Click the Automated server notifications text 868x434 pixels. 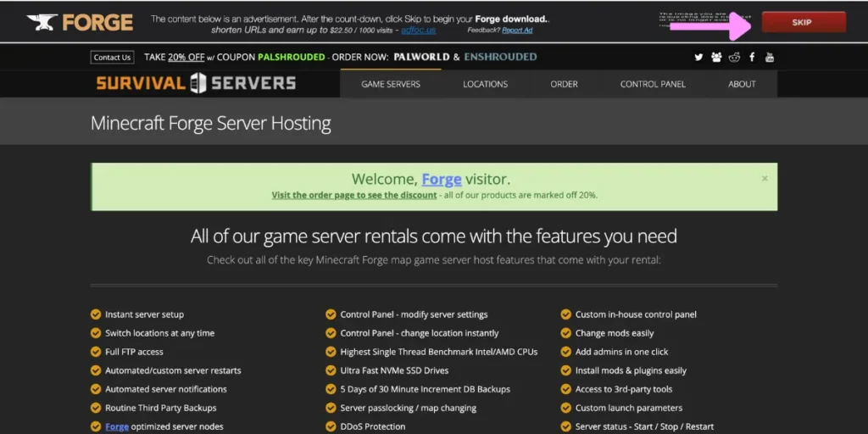click(166, 389)
